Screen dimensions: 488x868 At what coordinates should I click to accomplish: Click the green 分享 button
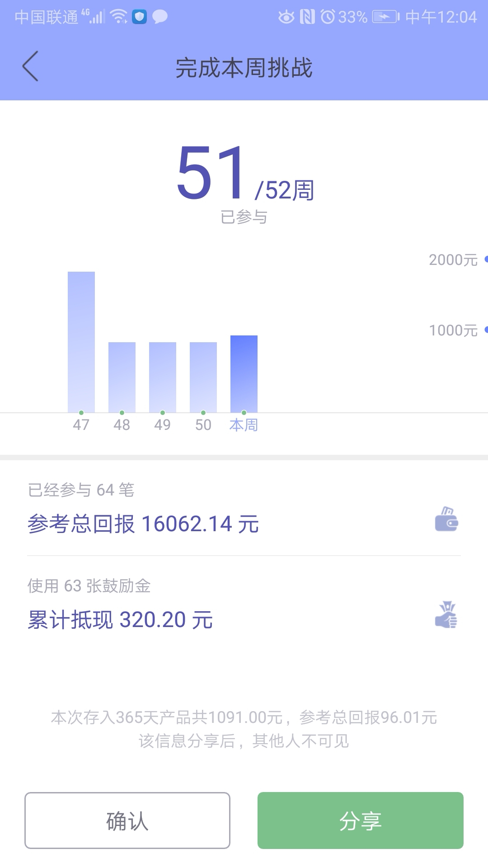pos(361,820)
